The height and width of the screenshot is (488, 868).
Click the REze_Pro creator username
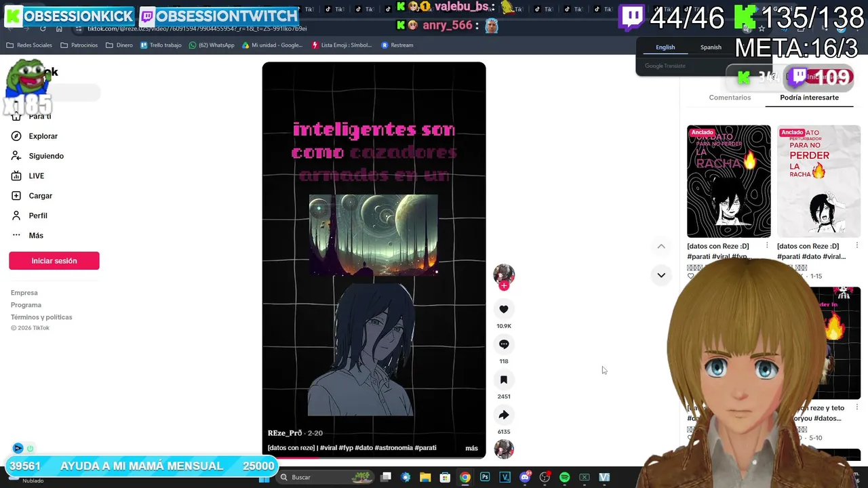pos(285,433)
